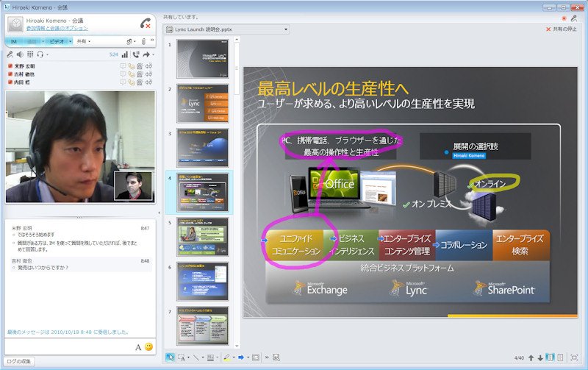Check the signal strength bars icon
588x370 pixels.
click(x=125, y=54)
